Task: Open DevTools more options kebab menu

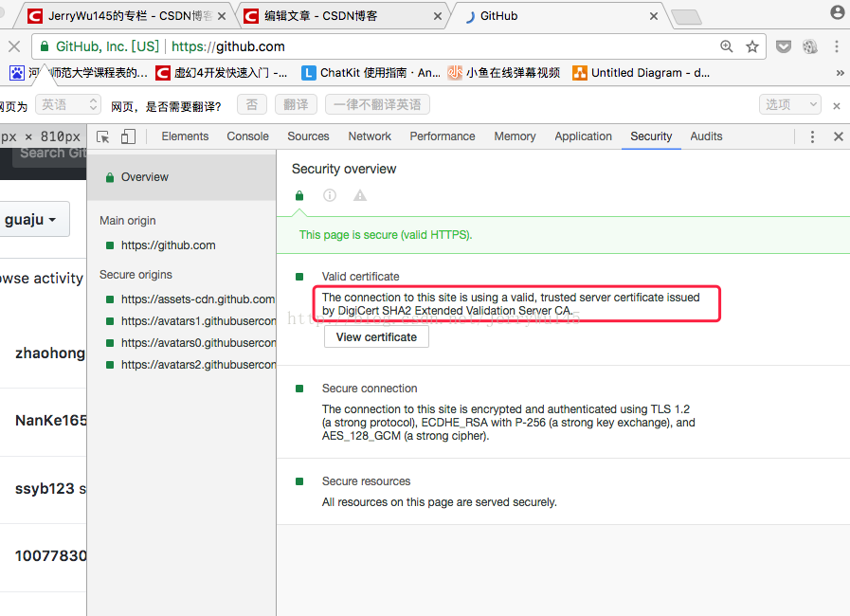Action: point(812,136)
